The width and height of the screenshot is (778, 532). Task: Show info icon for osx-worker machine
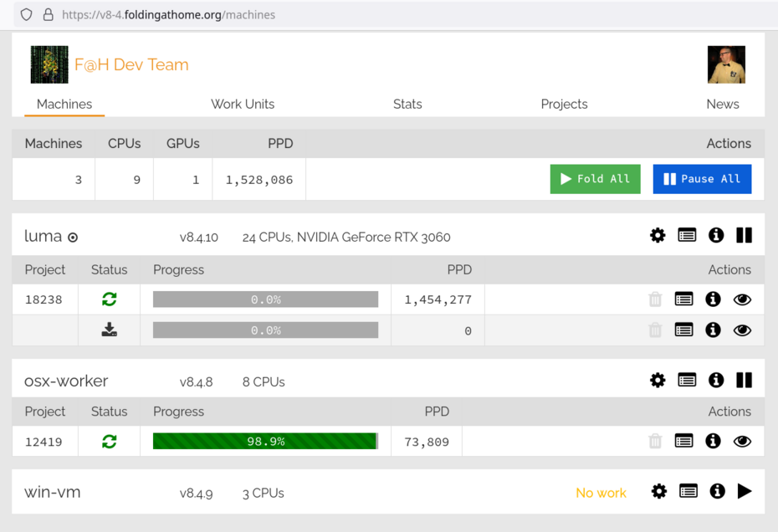(715, 380)
